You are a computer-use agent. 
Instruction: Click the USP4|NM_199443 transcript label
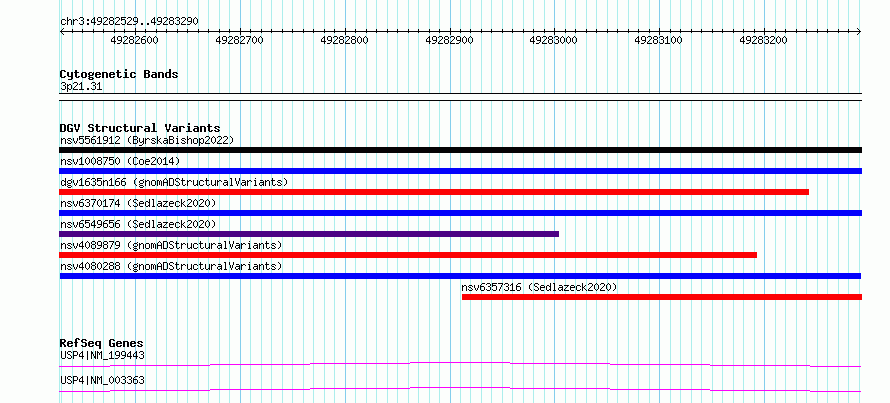(102, 356)
